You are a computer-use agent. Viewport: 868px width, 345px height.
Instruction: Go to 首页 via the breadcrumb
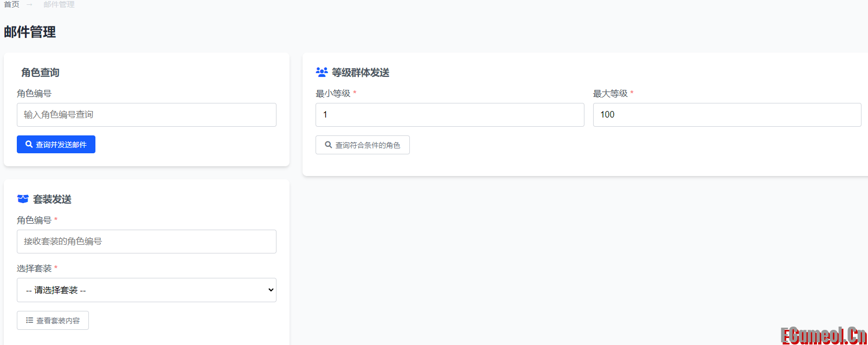click(x=11, y=4)
